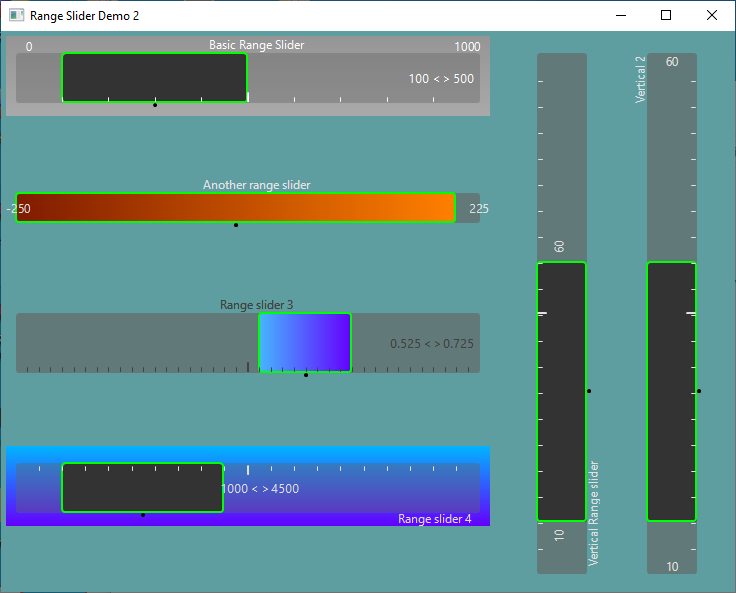
Task: Click the orange gradient range of Another range slider
Action: point(236,208)
